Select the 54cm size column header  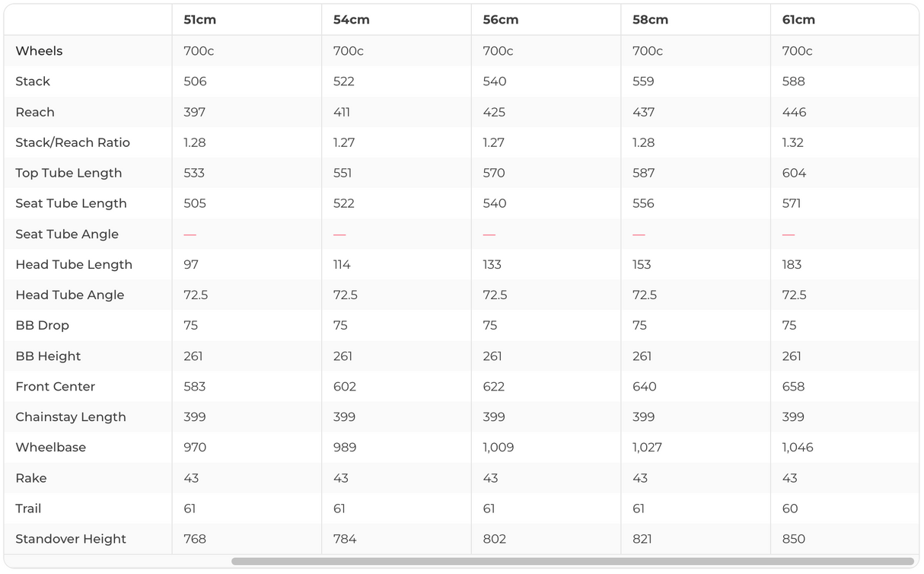click(x=351, y=20)
